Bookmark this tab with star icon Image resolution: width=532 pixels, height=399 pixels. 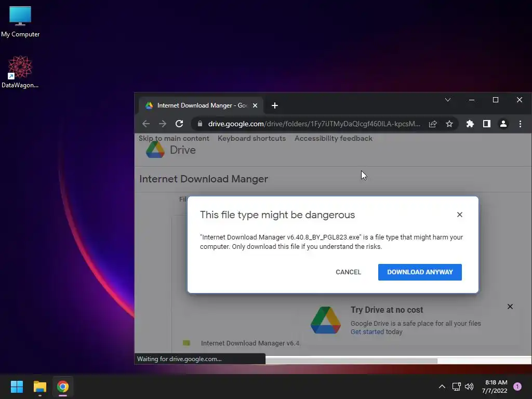[x=449, y=124]
